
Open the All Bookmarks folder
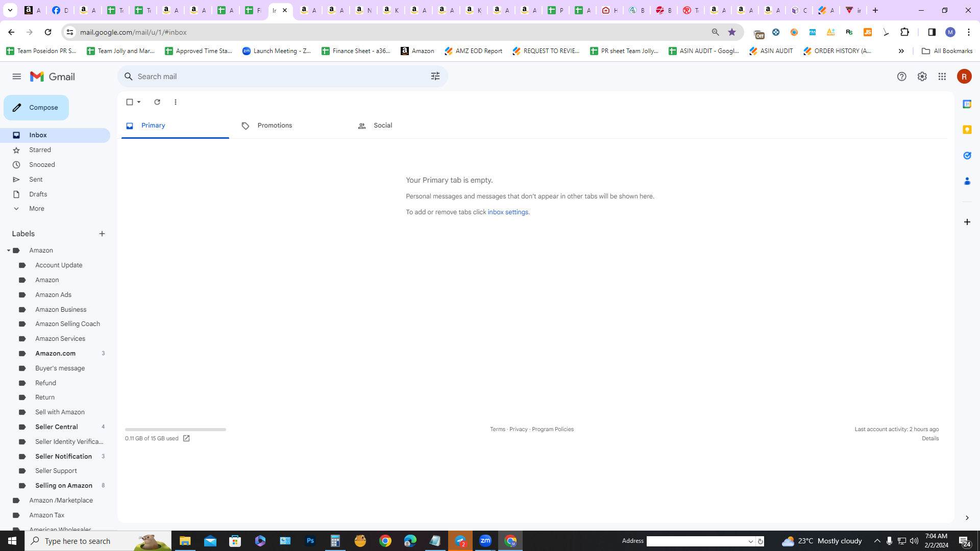947,51
